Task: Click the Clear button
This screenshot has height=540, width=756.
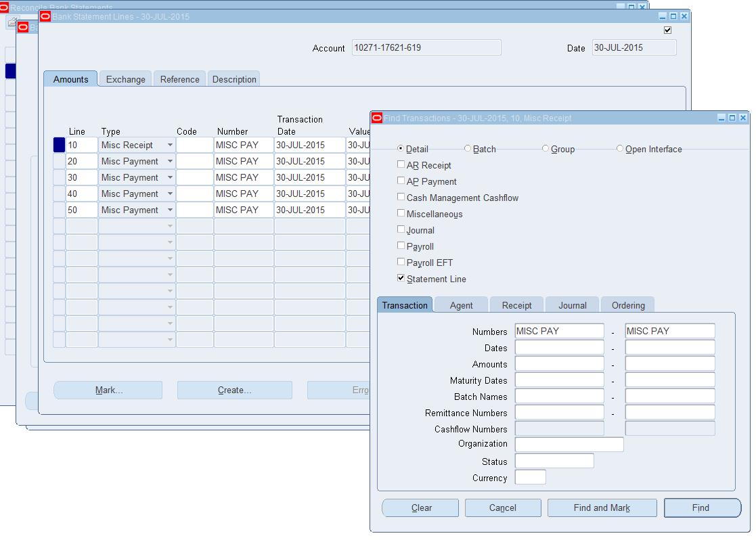Action: pyautogui.click(x=420, y=508)
